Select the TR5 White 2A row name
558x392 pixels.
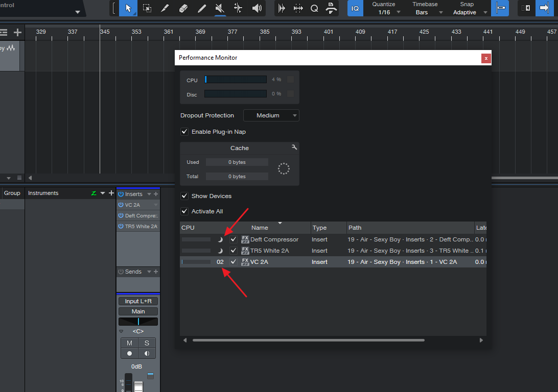270,251
